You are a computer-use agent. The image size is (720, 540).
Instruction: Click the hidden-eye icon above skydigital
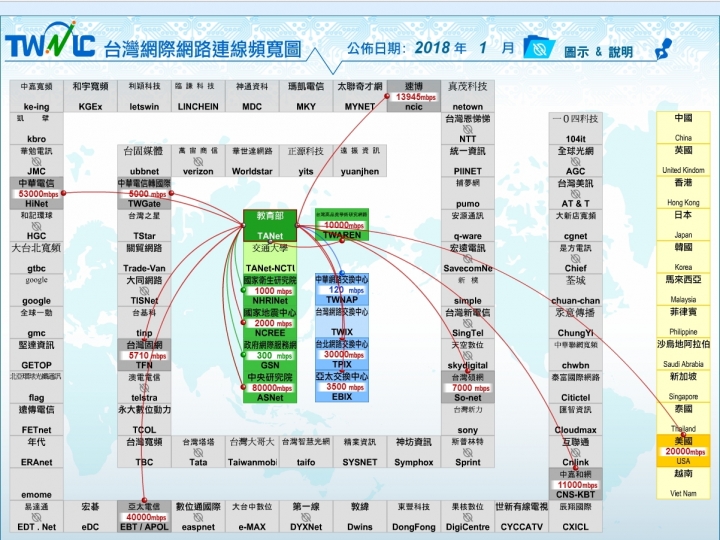467,355
